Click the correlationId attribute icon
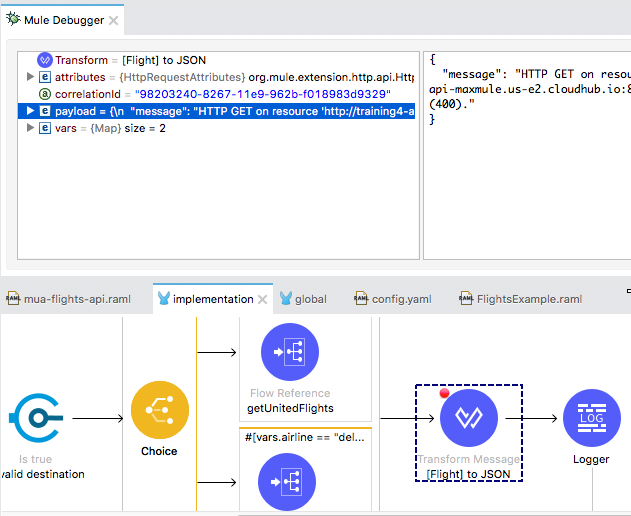631x516 pixels. (45, 94)
